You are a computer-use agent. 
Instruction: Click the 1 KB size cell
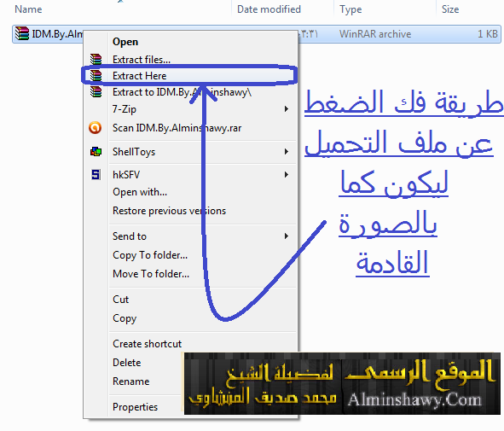click(x=487, y=34)
